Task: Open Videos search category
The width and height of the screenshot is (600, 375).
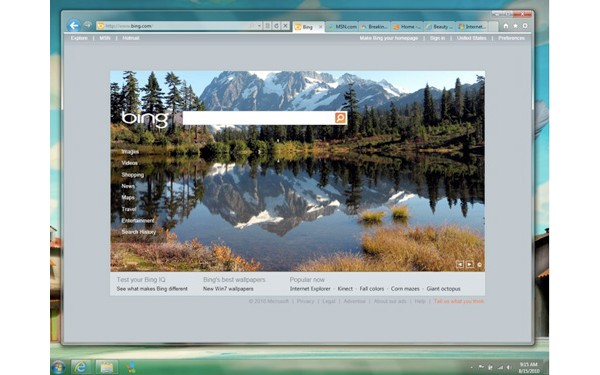Action: [x=129, y=163]
